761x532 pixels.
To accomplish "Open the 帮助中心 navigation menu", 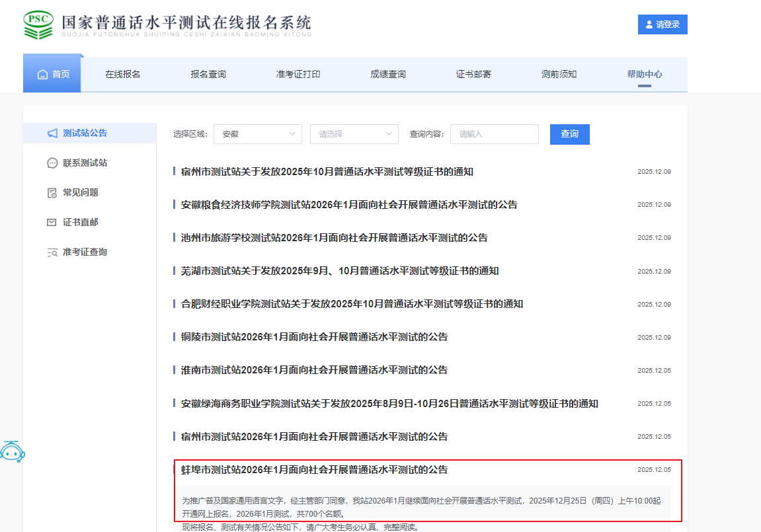I will click(644, 74).
